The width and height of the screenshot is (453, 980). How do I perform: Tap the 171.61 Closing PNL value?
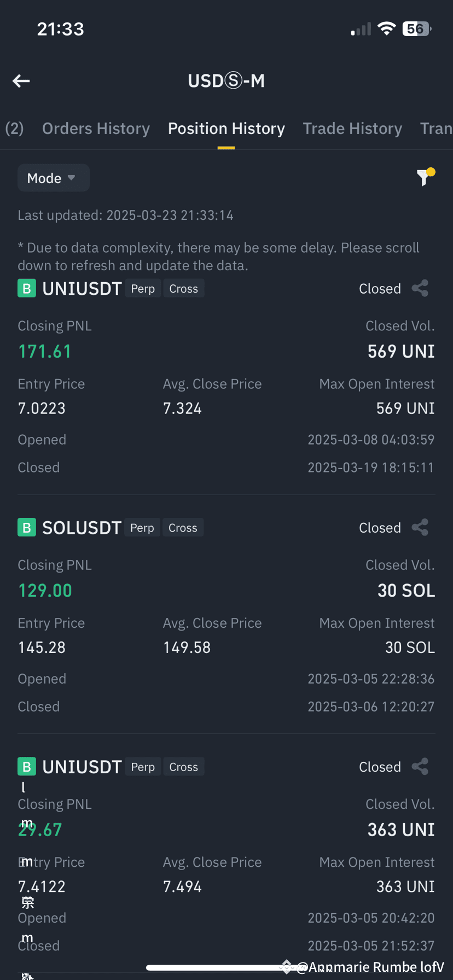click(x=45, y=352)
